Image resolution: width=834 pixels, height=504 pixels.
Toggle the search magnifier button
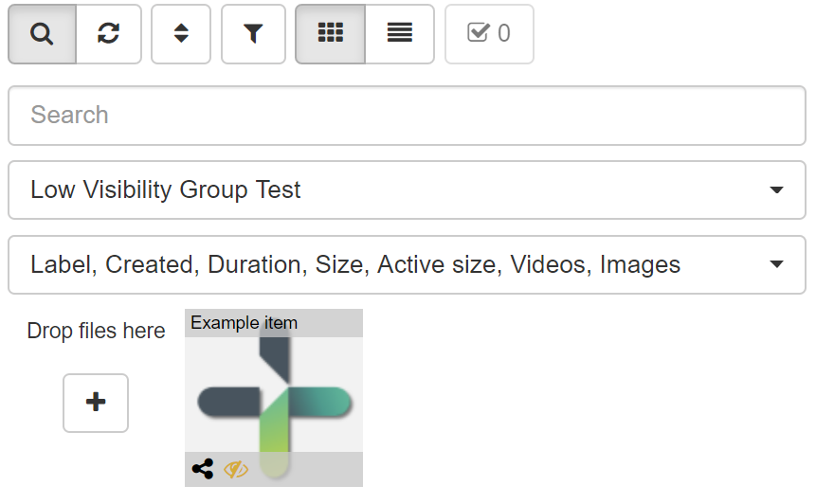pyautogui.click(x=42, y=34)
